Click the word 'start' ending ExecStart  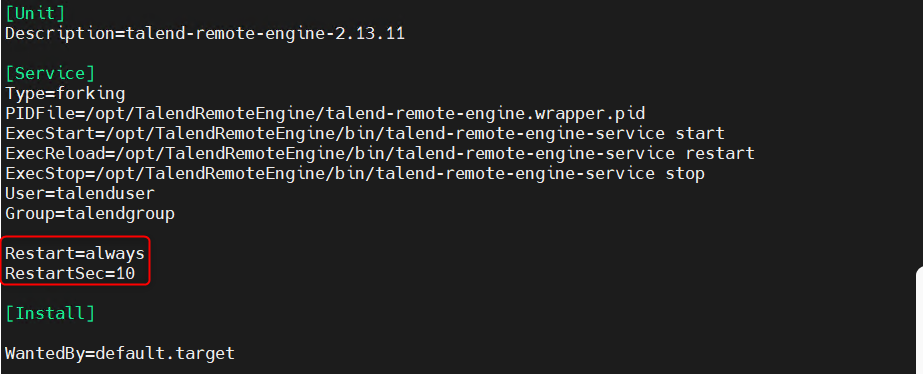pyautogui.click(x=700, y=133)
